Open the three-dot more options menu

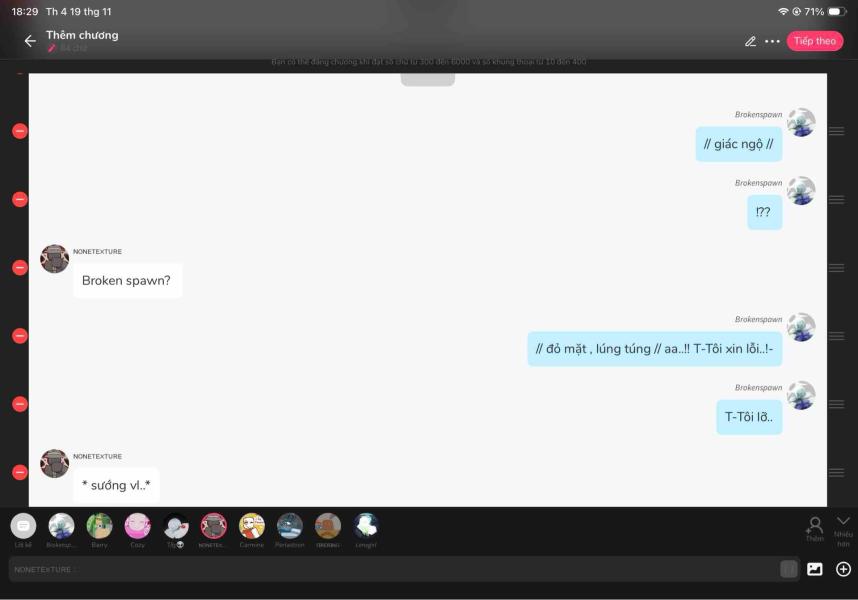point(772,41)
